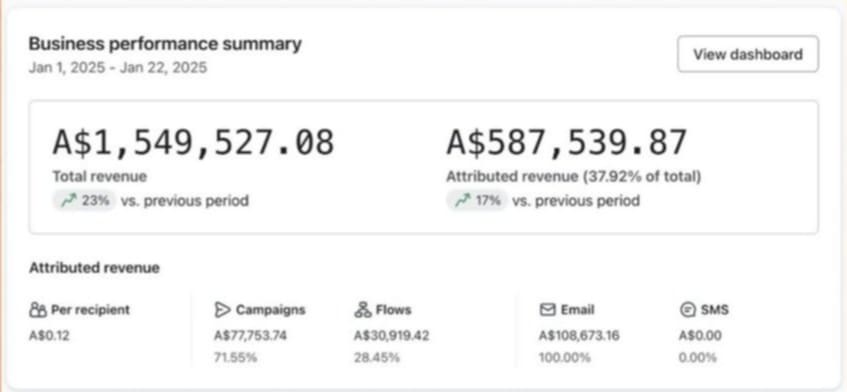
Task: Click the 0.00% SMS share
Action: coord(698,357)
